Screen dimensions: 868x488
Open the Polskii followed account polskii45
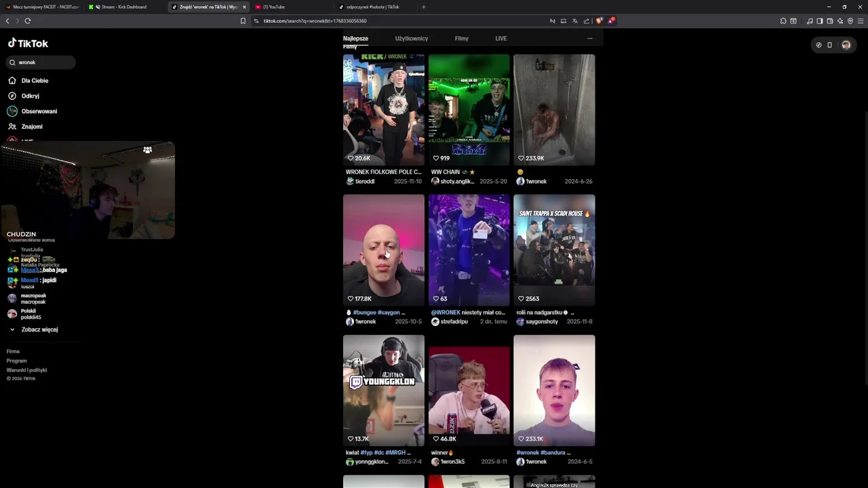[25, 314]
